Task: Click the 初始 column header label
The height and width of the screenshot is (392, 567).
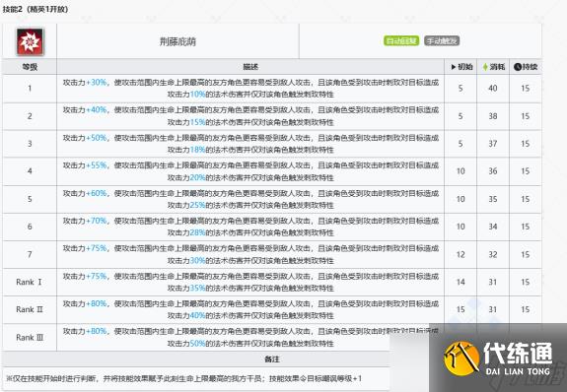Action: (465, 67)
